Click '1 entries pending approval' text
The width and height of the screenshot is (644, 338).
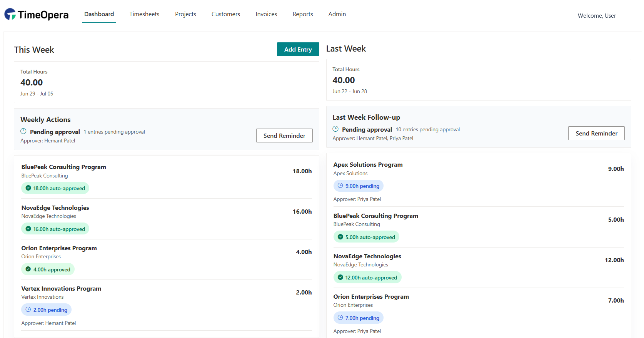(114, 132)
